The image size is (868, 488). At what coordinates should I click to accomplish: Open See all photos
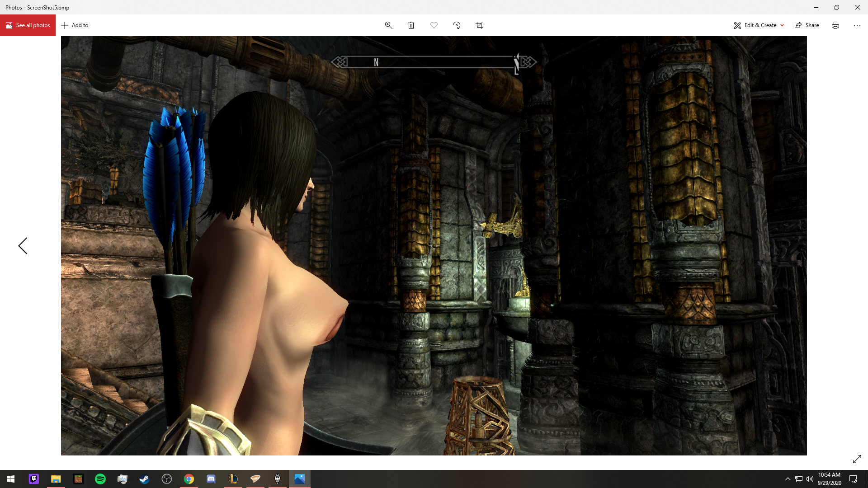click(28, 25)
